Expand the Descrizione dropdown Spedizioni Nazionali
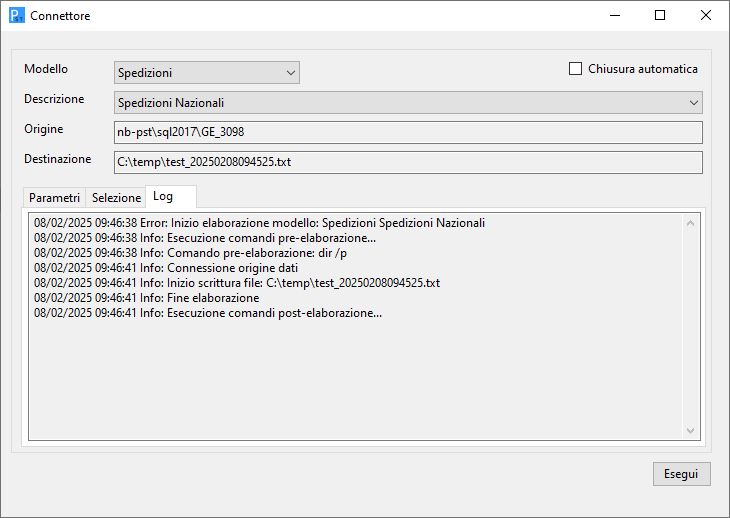Image resolution: width=730 pixels, height=518 pixels. tap(408, 102)
